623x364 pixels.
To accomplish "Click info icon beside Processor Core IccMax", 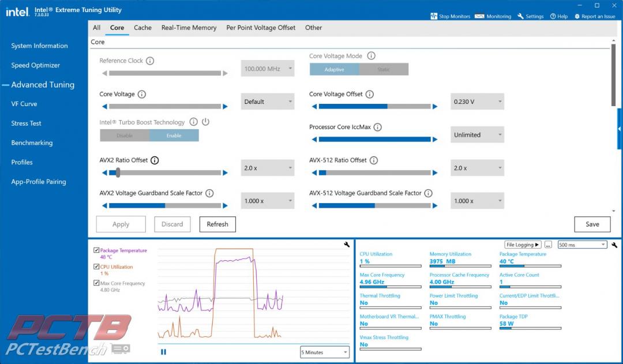I will [x=378, y=127].
